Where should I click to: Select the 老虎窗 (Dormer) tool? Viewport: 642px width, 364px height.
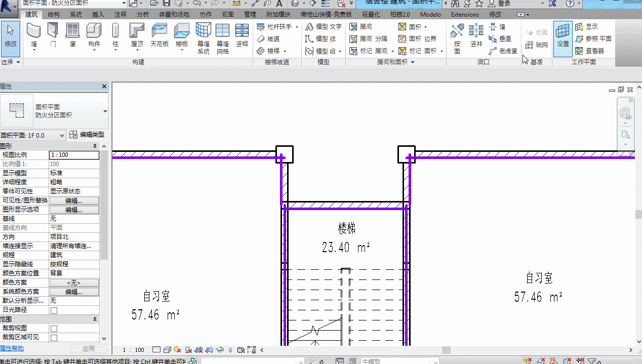coord(503,51)
